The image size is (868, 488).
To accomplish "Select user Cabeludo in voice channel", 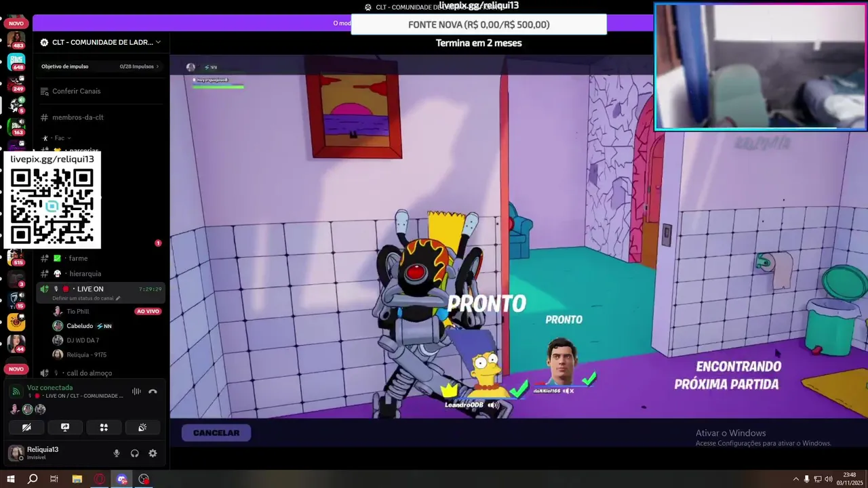I will click(80, 326).
